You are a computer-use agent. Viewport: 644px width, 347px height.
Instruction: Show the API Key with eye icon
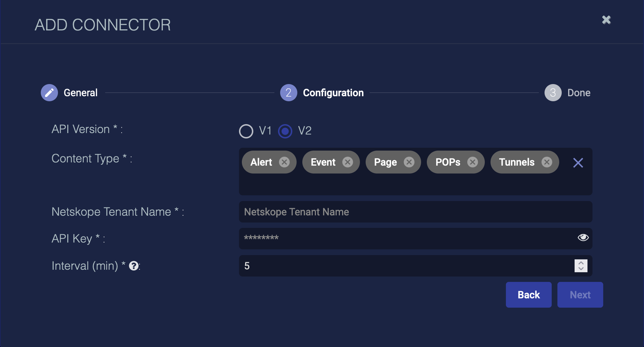pyautogui.click(x=583, y=238)
